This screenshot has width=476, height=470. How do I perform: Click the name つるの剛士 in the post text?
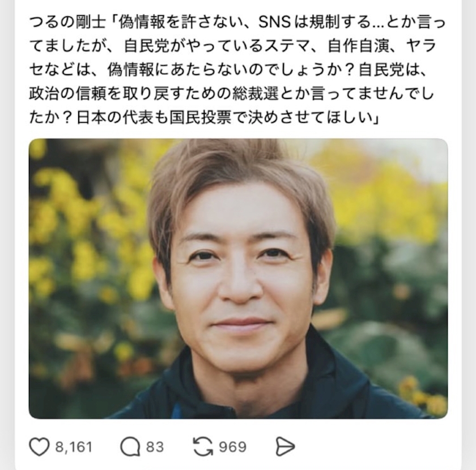pos(67,22)
